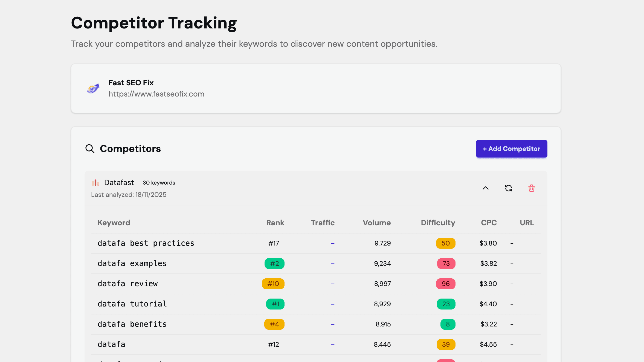The width and height of the screenshot is (644, 362).
Task: Click the green #2 badge for datafa examples
Action: [x=274, y=263]
